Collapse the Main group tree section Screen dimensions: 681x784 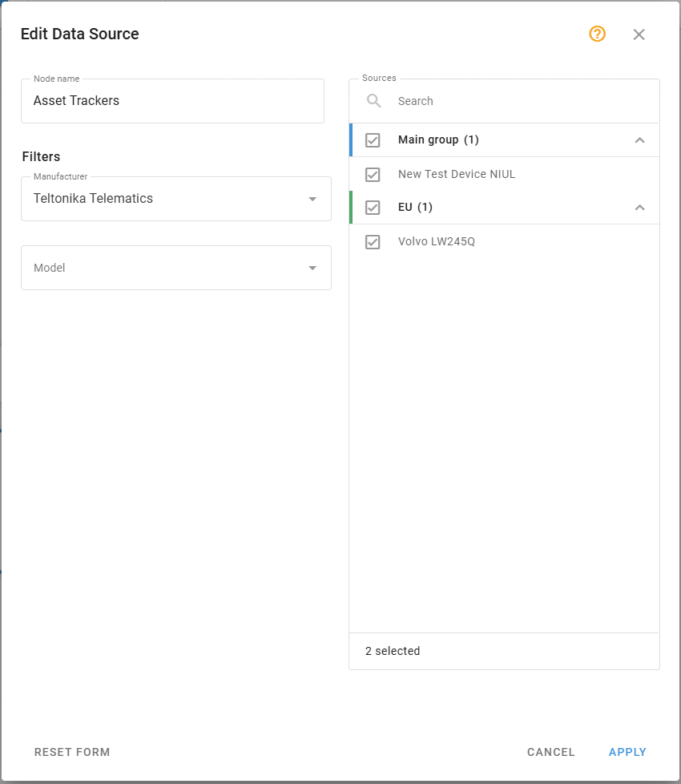639,140
